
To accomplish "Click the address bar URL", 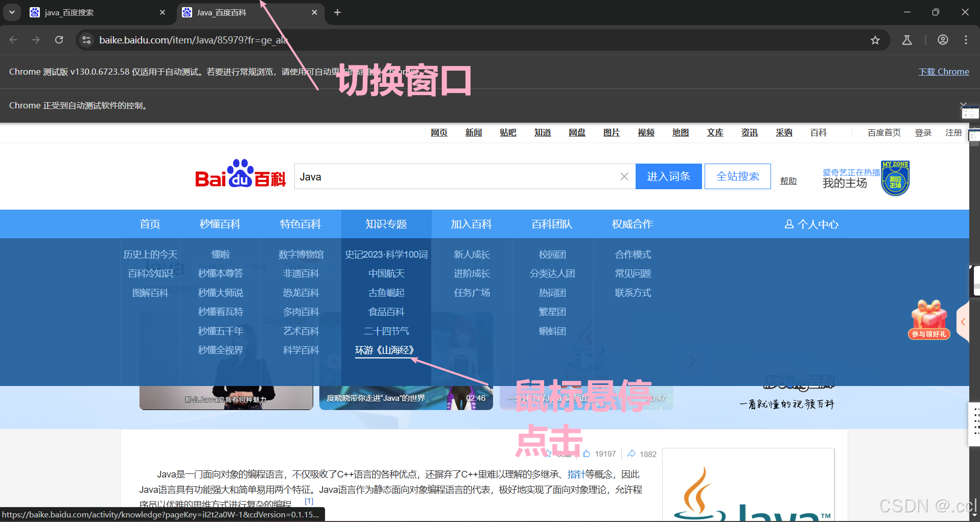I will pyautogui.click(x=194, y=40).
